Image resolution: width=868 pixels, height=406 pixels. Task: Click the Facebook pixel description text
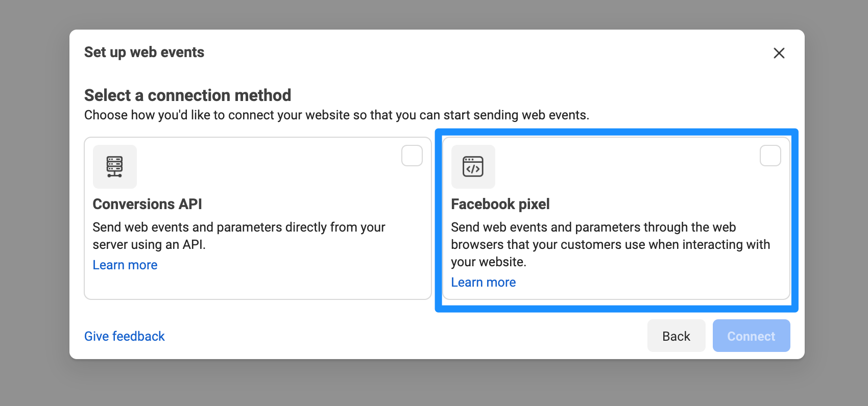coord(611,244)
